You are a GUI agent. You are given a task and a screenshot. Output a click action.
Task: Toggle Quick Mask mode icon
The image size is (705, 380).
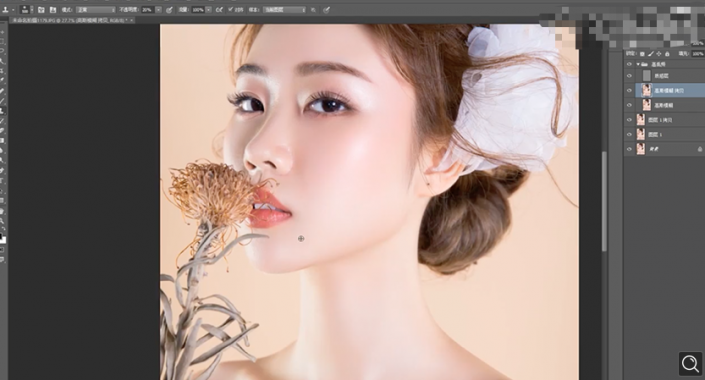3,250
